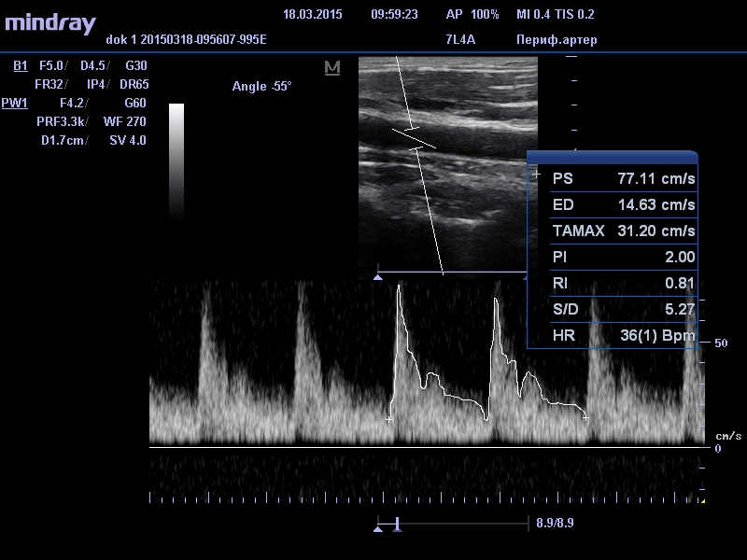Click the Mindray logo

pos(50,23)
